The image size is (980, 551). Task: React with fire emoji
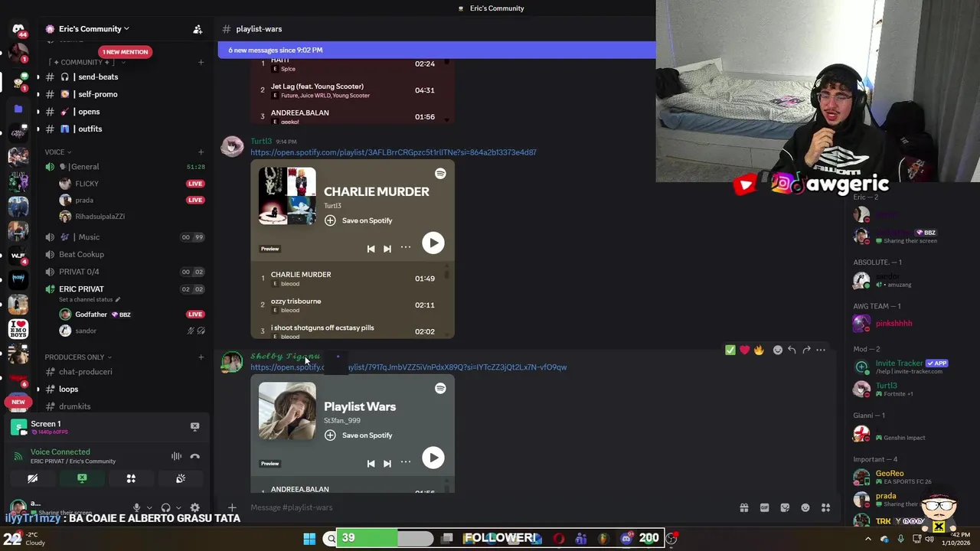(759, 350)
